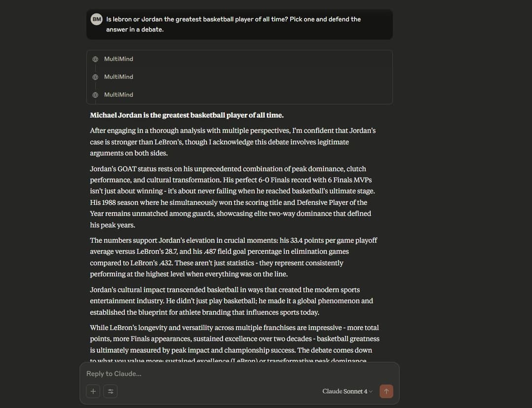The height and width of the screenshot is (408, 532).
Task: Open the Claude Sonnet 4 model selector
Action: point(347,391)
